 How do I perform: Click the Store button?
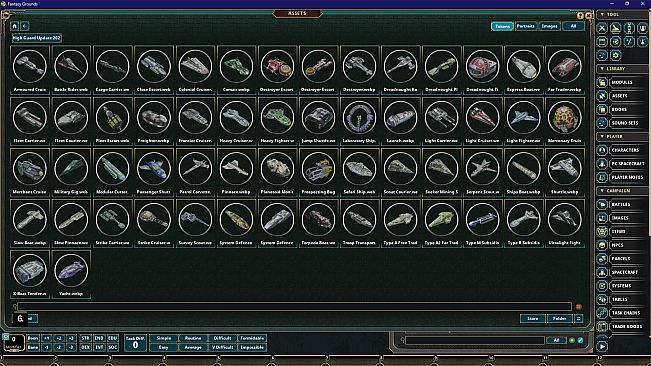(532, 318)
